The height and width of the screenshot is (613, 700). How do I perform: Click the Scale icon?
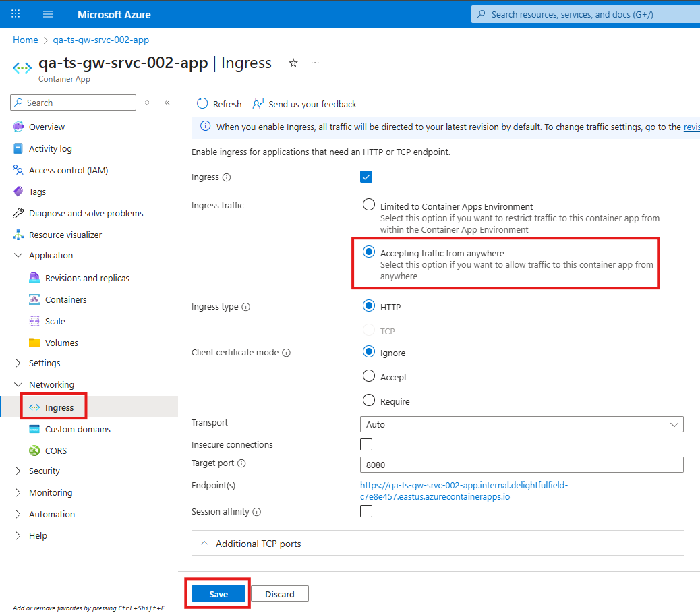pyautogui.click(x=34, y=321)
